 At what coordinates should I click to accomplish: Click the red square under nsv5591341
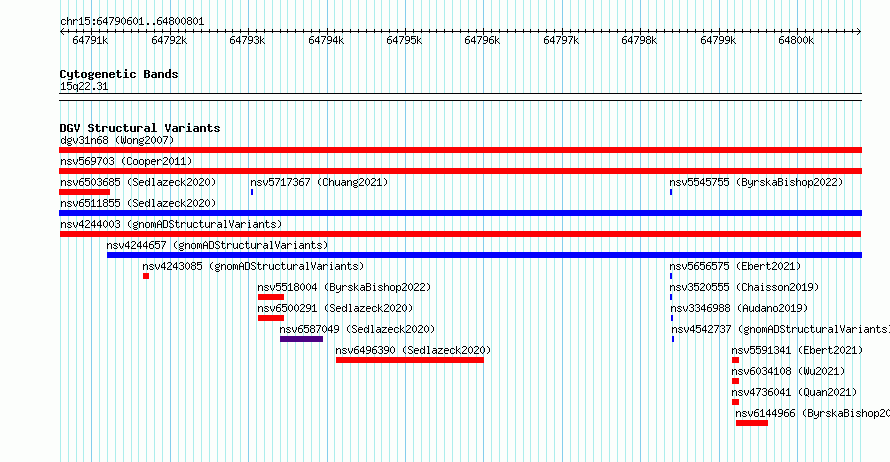click(736, 360)
